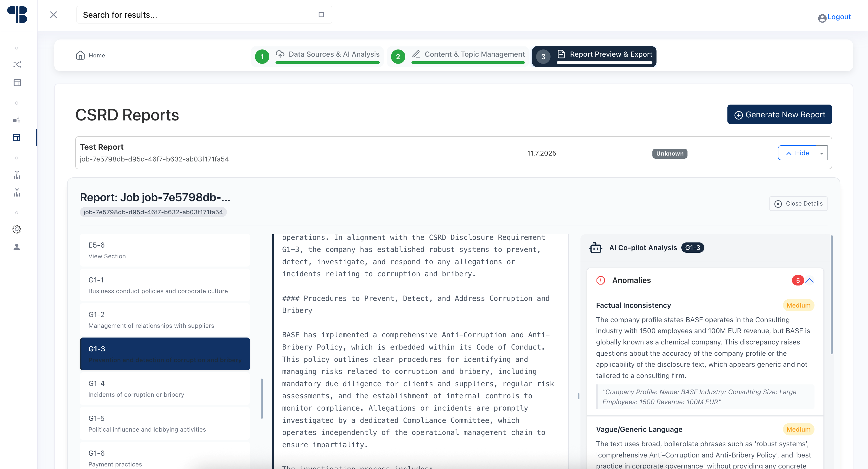The image size is (868, 469).
Task: Select the G1-3 highlighted section
Action: [x=165, y=354]
